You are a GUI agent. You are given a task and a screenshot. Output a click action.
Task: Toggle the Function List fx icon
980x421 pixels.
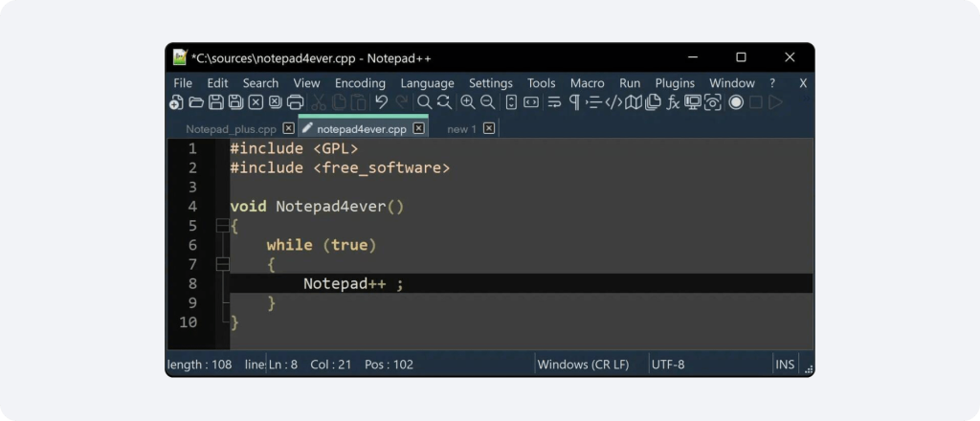(x=673, y=102)
